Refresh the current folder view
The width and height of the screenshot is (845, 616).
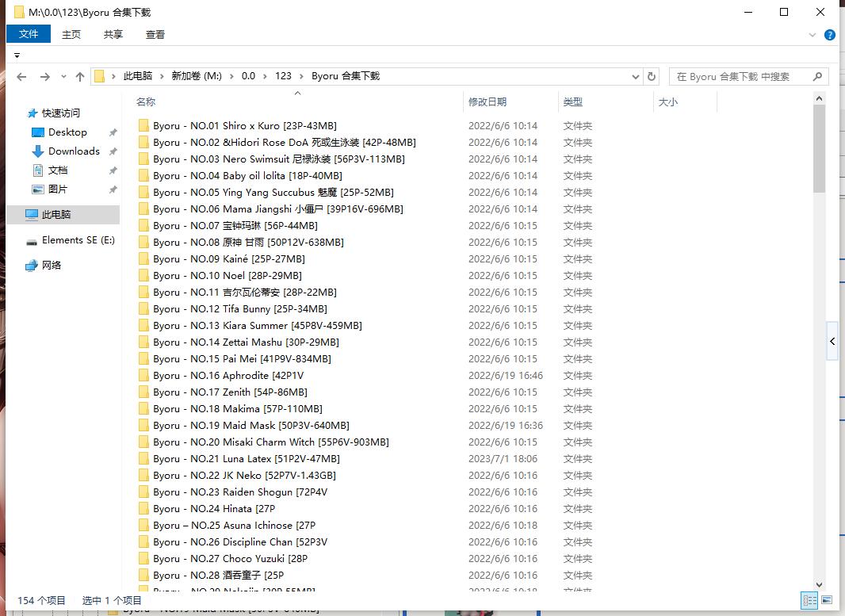[x=652, y=77]
